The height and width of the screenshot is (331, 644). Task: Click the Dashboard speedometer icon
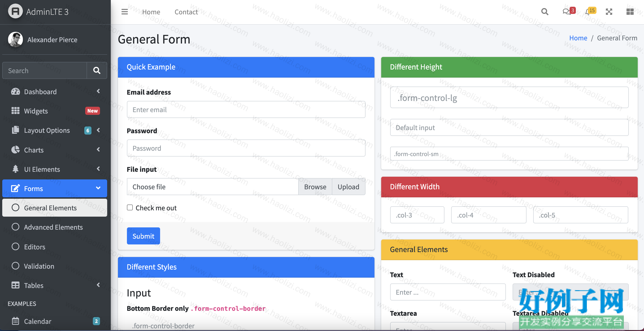point(15,91)
